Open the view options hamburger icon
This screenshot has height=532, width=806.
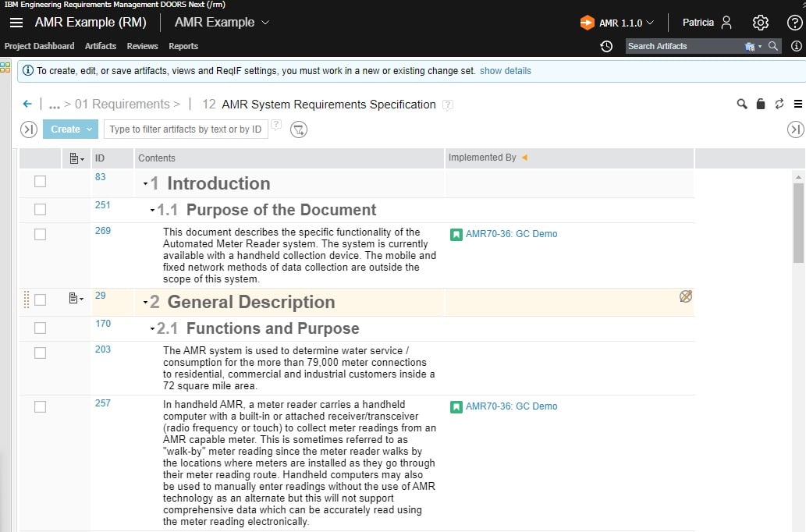[x=797, y=104]
